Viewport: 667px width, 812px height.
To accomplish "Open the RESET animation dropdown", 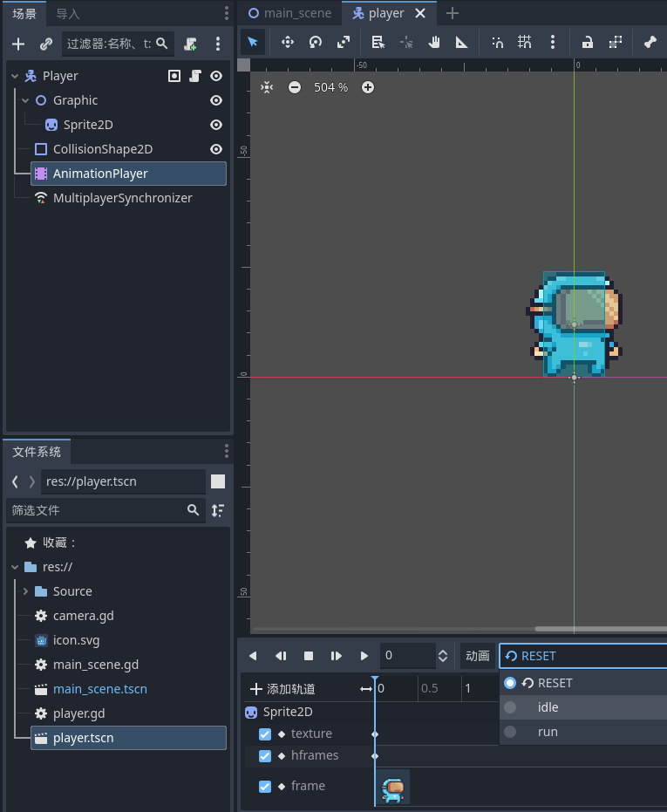I will (582, 656).
